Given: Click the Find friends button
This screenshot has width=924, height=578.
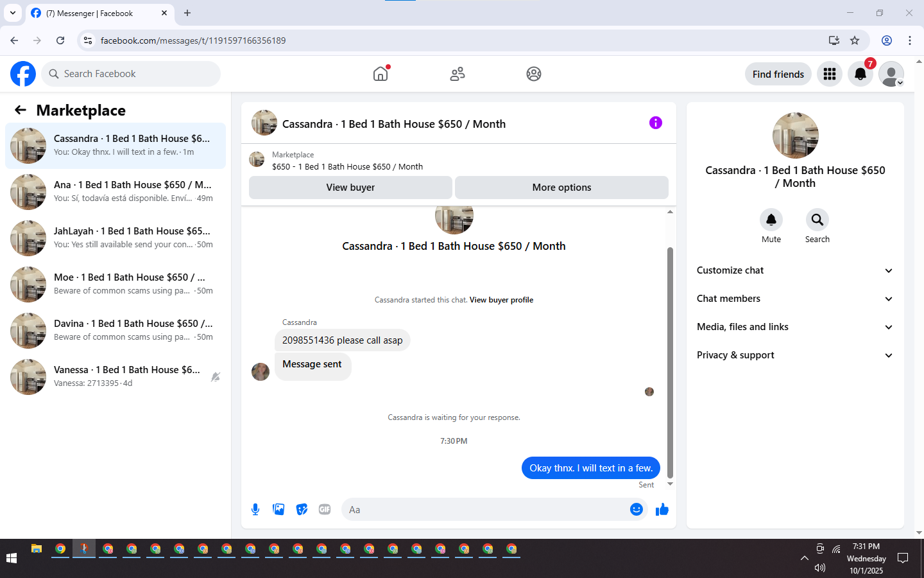Looking at the screenshot, I should click(778, 74).
